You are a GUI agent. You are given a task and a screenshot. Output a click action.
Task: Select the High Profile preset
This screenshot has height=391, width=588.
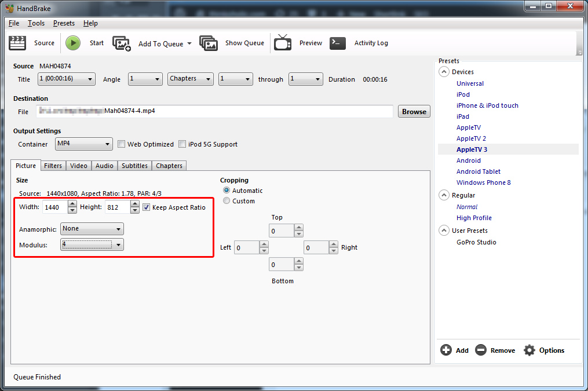click(474, 218)
